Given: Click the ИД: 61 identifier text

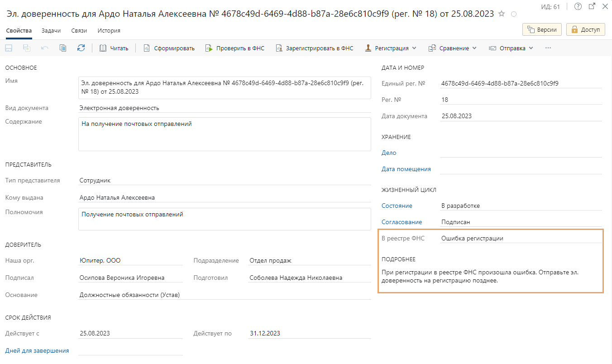Looking at the screenshot, I should [550, 7].
